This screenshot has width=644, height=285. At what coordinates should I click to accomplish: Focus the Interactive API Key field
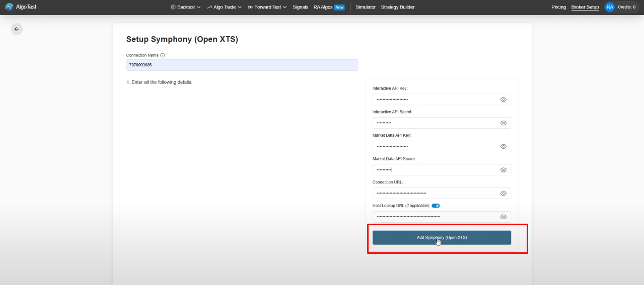click(x=442, y=100)
